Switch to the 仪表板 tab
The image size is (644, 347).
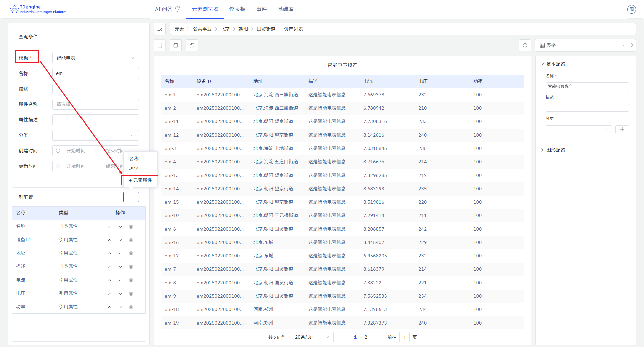(237, 9)
